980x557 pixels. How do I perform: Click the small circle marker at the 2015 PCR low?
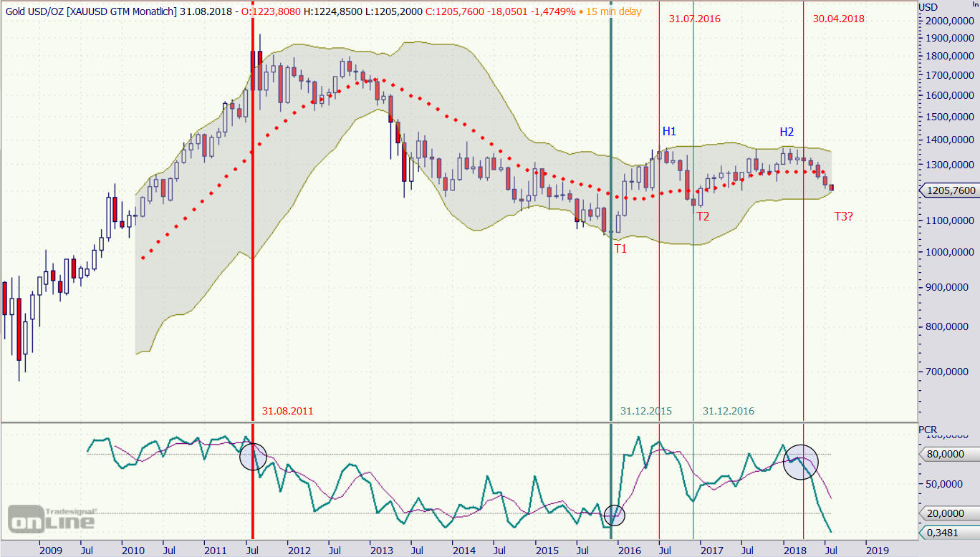[x=614, y=514]
